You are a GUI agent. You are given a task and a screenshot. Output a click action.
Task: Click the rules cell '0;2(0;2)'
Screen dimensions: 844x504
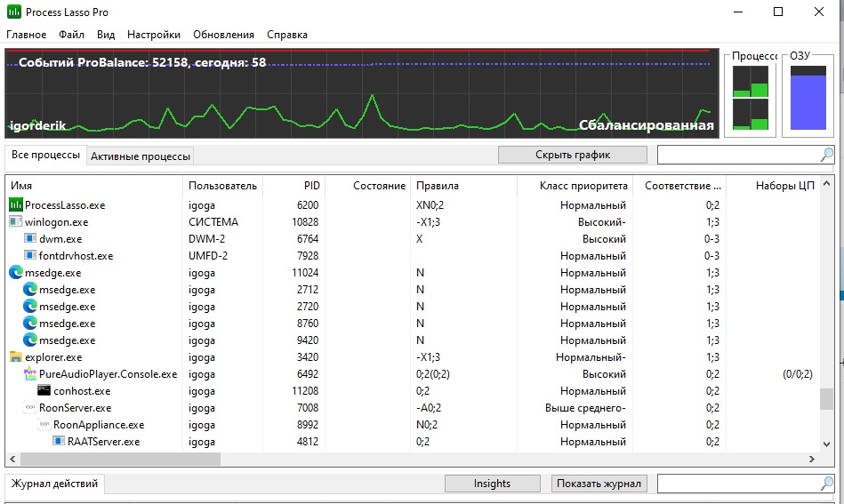[x=433, y=374]
